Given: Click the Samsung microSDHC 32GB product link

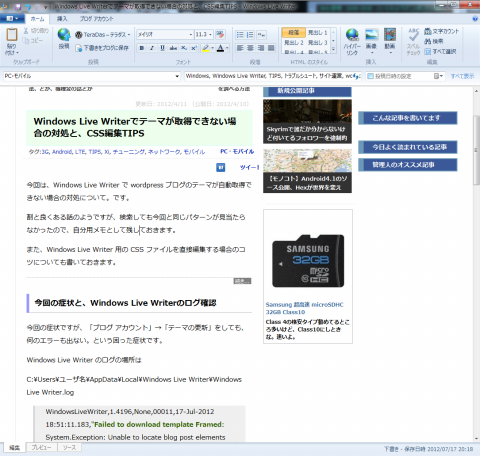Looking at the screenshot, I should pyautogui.click(x=304, y=308).
